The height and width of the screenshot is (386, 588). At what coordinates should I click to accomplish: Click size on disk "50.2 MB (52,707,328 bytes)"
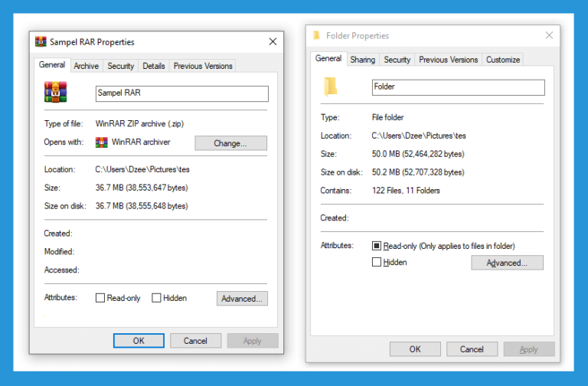coord(418,172)
